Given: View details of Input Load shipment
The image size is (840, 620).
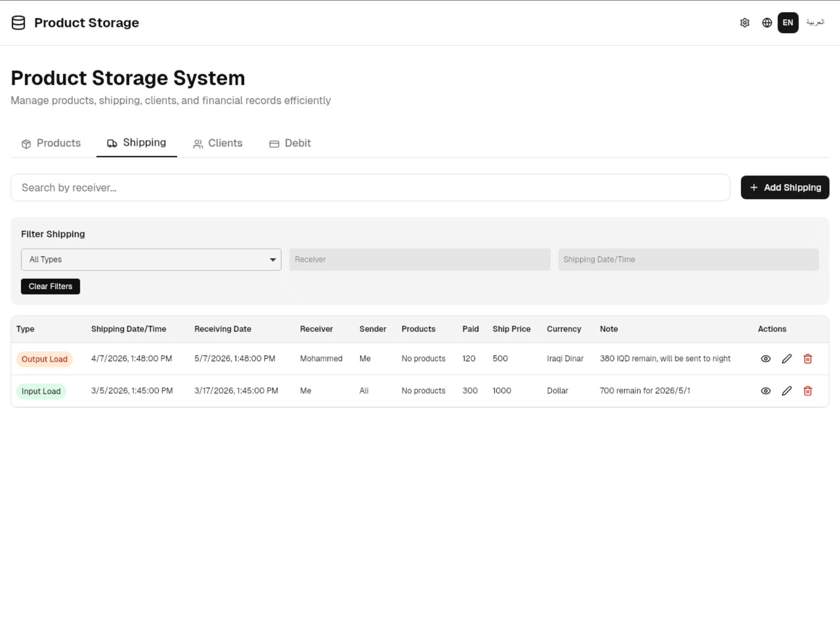Looking at the screenshot, I should tap(765, 391).
